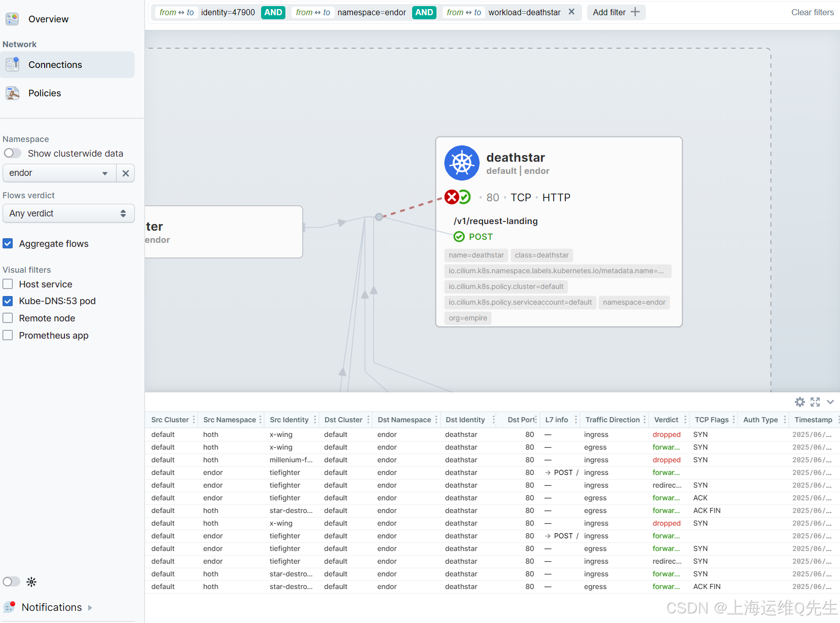
Task: Uncheck Kube-DNS:53 pod filter
Action: pos(8,301)
